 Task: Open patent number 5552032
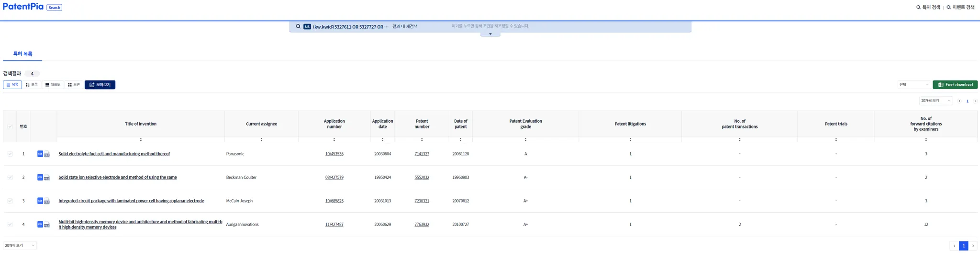point(422,177)
